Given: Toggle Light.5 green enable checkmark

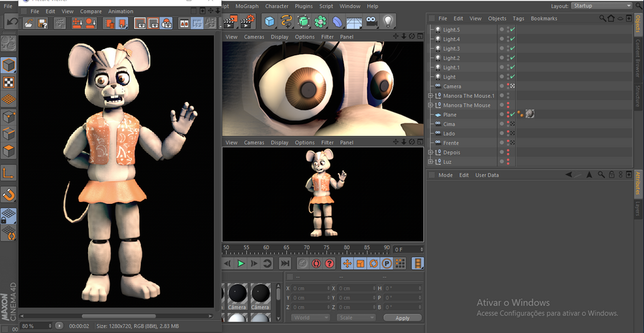Looking at the screenshot, I should tap(513, 30).
